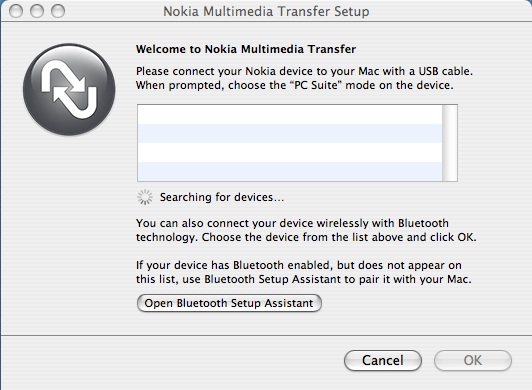Click the Bluetooth wireless connection paragraph
This screenshot has height=390, width=532.
(x=306, y=230)
